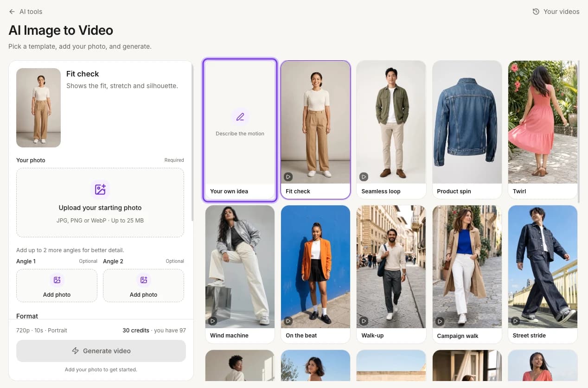The width and height of the screenshot is (588, 388).
Task: Play preview on the Campaign walk card
Action: (440, 321)
